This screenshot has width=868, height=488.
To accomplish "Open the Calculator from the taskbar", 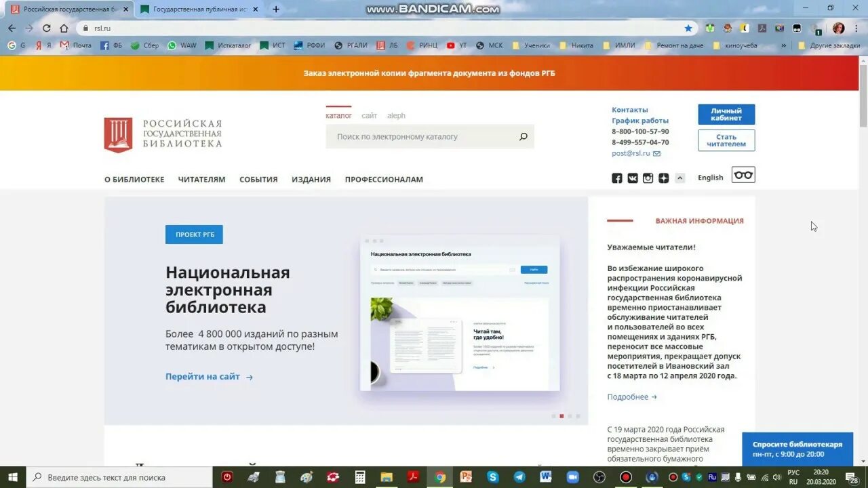I will coord(360,477).
